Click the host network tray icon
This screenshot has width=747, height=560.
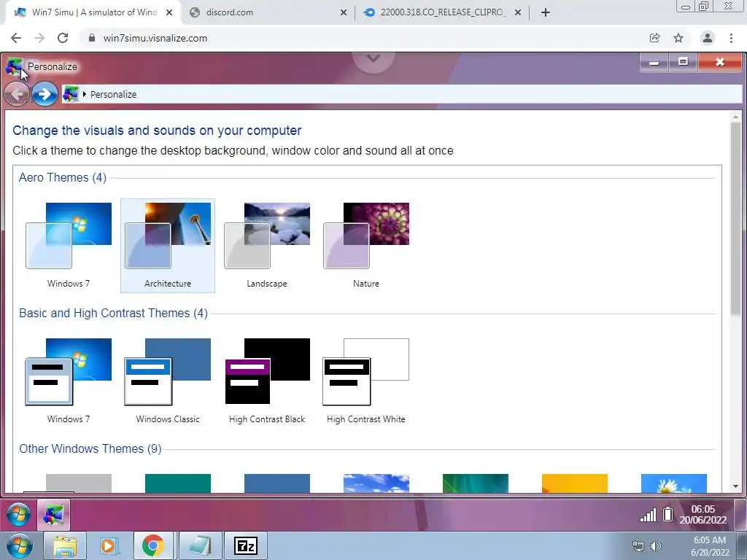638,546
